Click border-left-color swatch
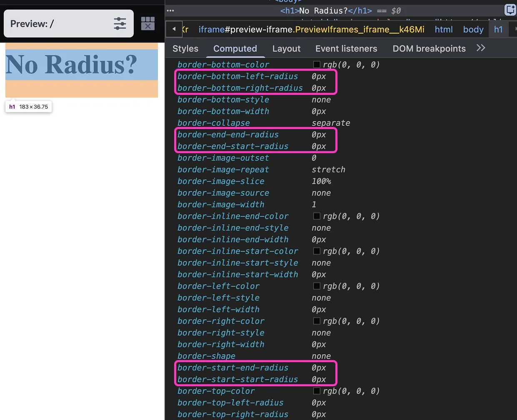517x420 pixels. 317,286
